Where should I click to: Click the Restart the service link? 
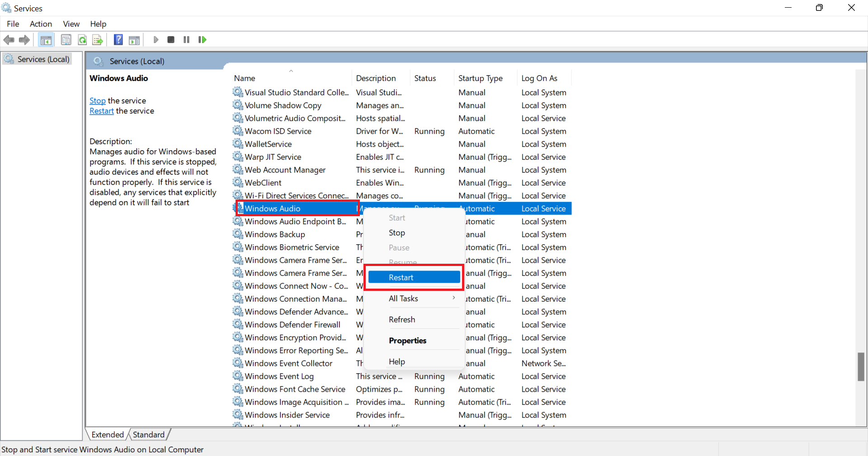pos(101,111)
